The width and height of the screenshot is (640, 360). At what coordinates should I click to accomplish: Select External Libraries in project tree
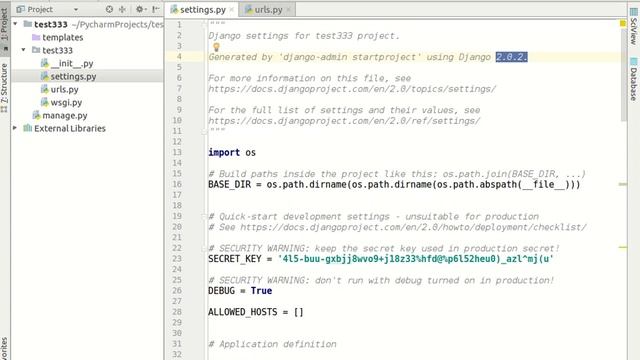pyautogui.click(x=64, y=128)
